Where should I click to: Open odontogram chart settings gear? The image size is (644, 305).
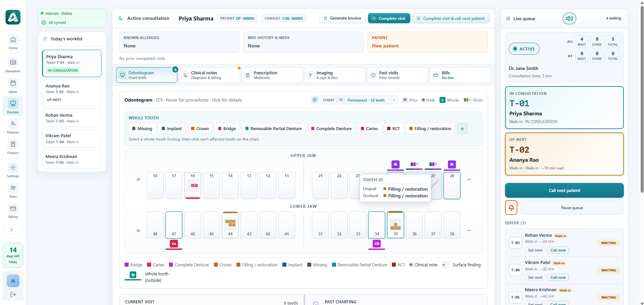315,100
